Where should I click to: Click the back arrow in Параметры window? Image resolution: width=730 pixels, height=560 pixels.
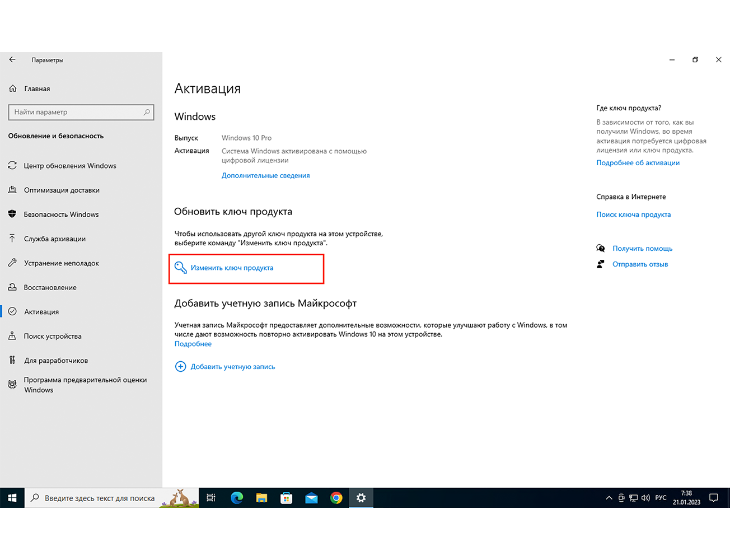click(x=12, y=59)
